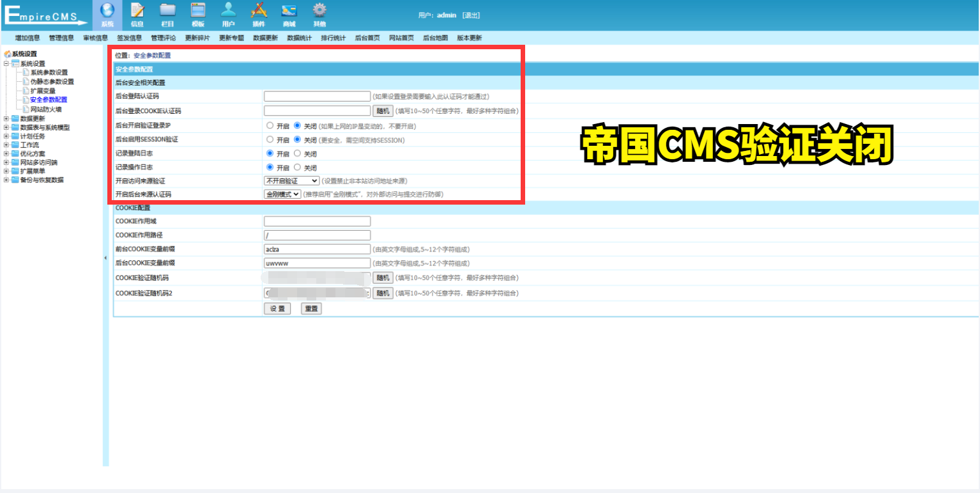Open 后台首页 in the shortcut bar
The height and width of the screenshot is (493, 980).
367,38
